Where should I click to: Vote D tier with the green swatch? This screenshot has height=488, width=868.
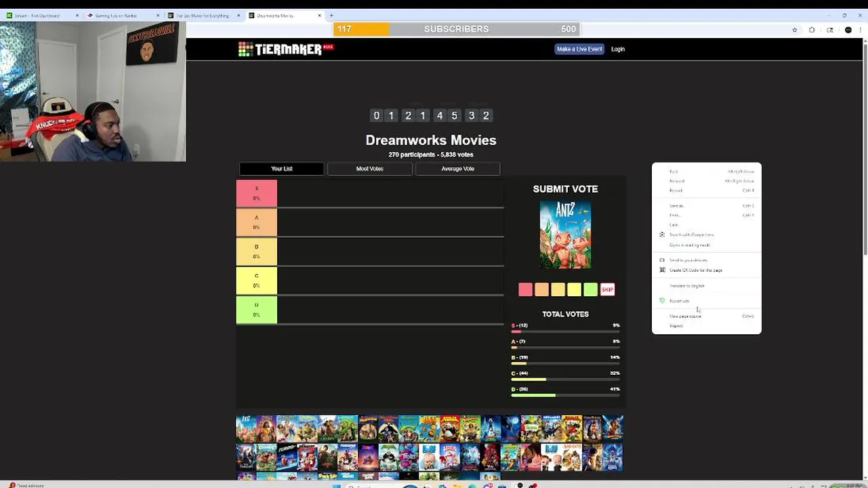point(590,289)
